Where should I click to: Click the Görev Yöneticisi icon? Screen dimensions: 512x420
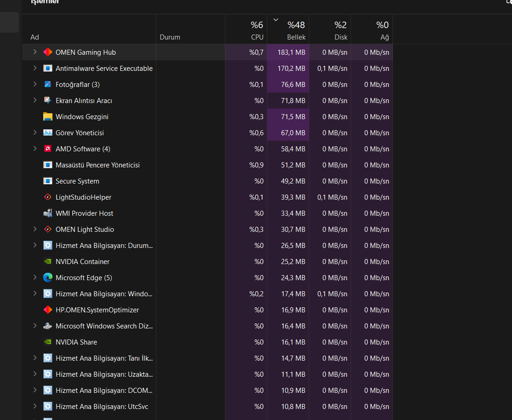[x=48, y=132]
